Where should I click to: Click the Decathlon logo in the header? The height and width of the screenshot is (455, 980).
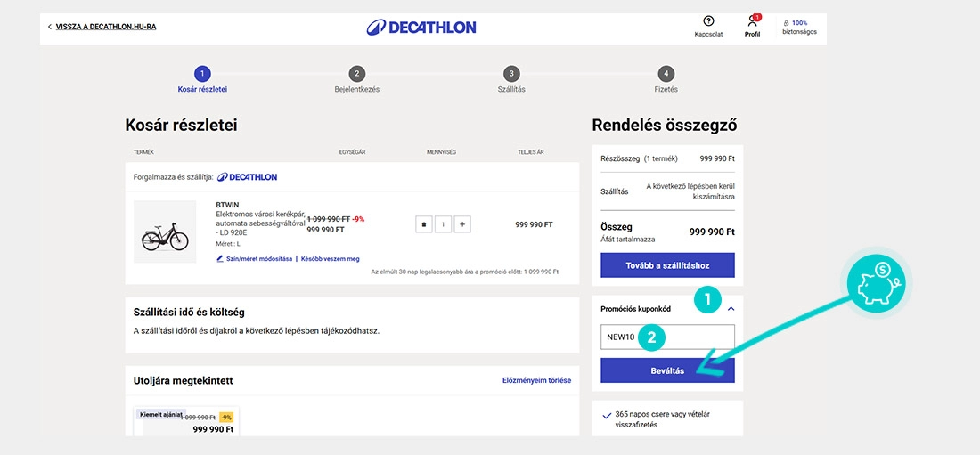[x=421, y=28]
